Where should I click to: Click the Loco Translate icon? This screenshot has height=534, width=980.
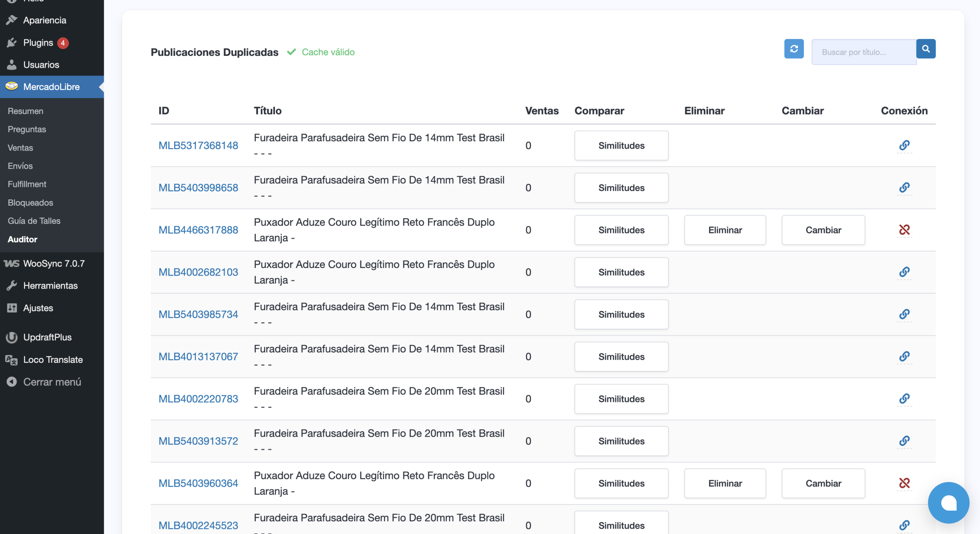click(x=12, y=360)
